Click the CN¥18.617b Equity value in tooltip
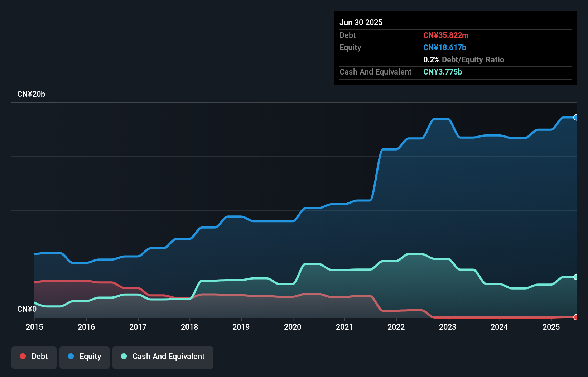 click(445, 47)
